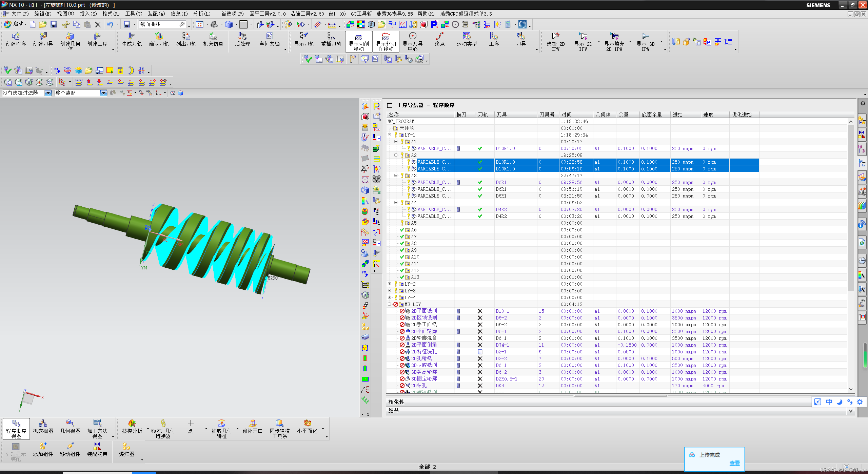
Task: Click the 添加组件 (Add Component) icon
Action: point(43,450)
